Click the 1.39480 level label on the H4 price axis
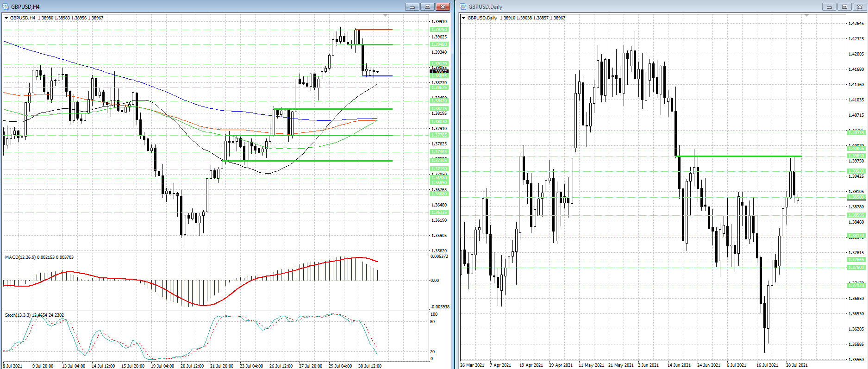868x369 pixels. [439, 44]
